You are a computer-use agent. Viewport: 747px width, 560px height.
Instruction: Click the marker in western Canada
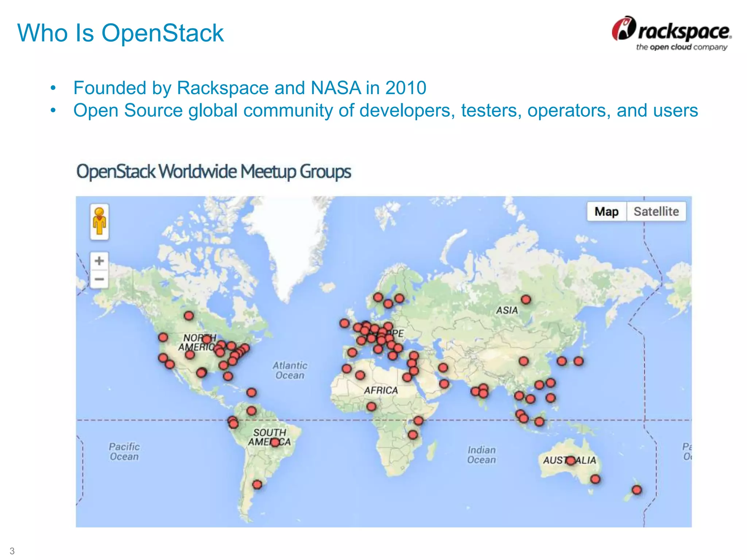tap(189, 316)
